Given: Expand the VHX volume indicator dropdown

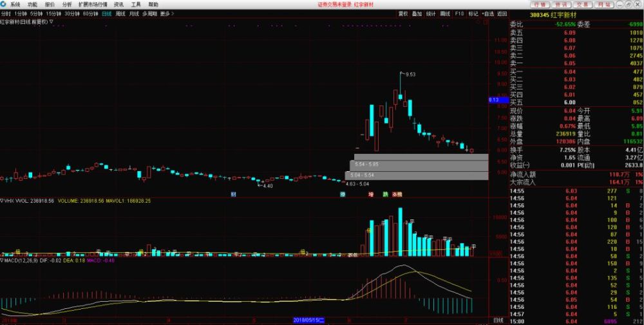Looking at the screenshot, I should click(x=2, y=201).
